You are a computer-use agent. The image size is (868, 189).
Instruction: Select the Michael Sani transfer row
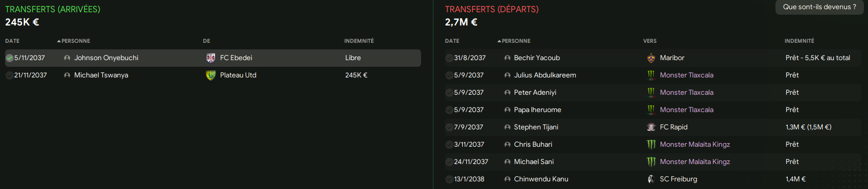pyautogui.click(x=653, y=162)
